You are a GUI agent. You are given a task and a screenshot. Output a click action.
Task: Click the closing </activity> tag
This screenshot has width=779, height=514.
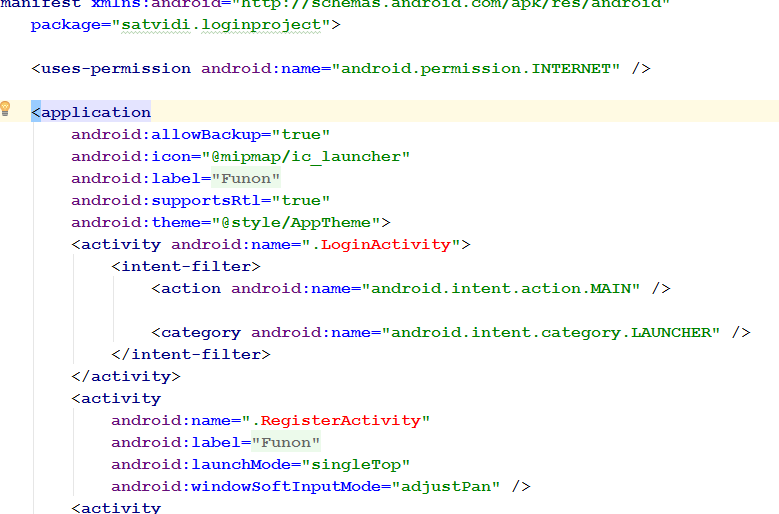pyautogui.click(x=125, y=376)
